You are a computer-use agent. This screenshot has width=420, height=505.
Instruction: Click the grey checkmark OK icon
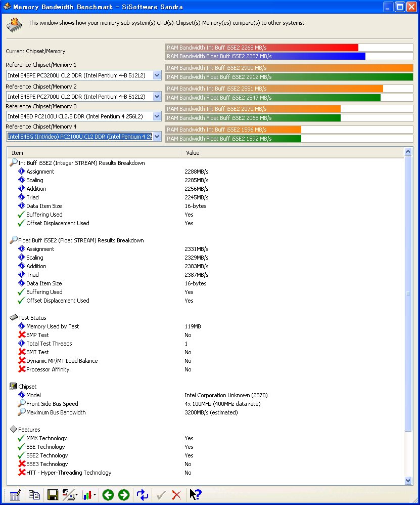(161, 495)
